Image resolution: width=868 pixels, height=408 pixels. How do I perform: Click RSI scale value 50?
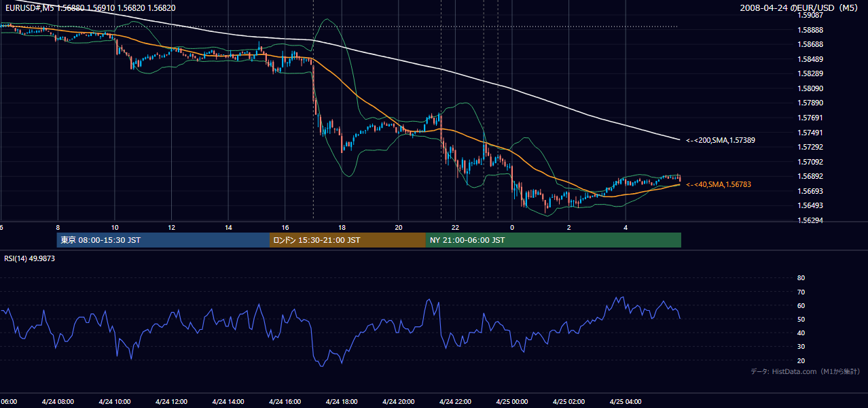pos(801,319)
